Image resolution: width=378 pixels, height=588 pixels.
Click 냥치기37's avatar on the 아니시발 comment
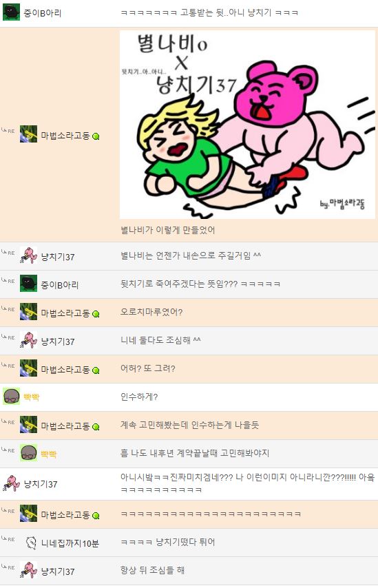11,483
